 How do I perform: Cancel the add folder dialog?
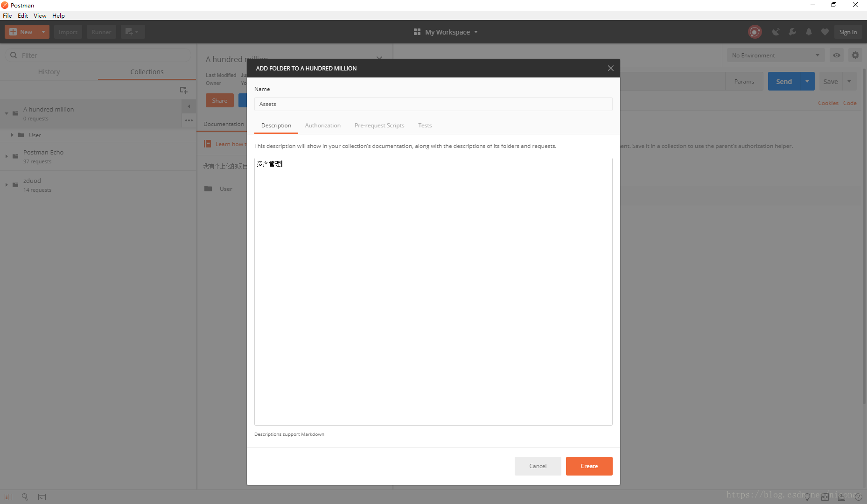tap(538, 466)
